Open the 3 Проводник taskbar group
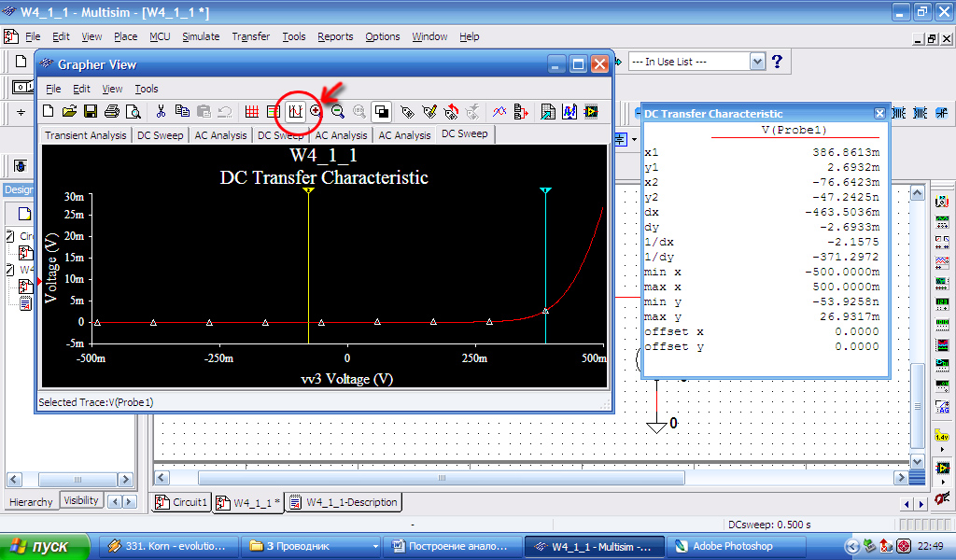The height and width of the screenshot is (560, 956). pyautogui.click(x=310, y=546)
